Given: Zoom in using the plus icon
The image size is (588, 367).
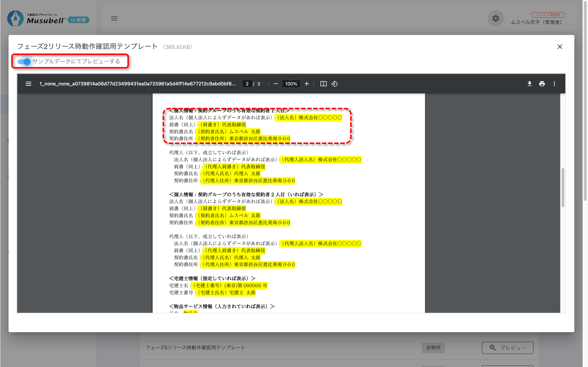Looking at the screenshot, I should [x=307, y=84].
